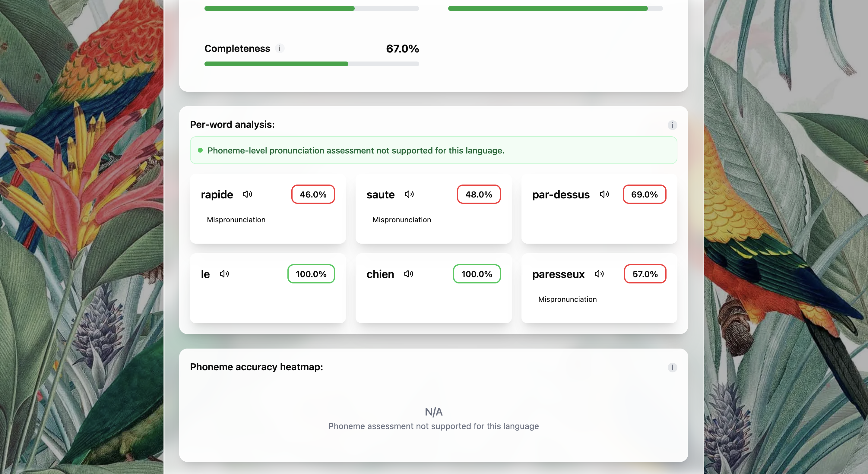Play pronunciation of par-dessus
This screenshot has height=474, width=868.
pyautogui.click(x=604, y=194)
